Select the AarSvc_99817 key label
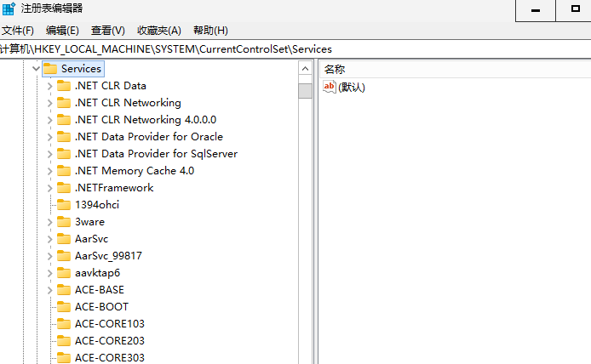Screen dimensions: 591x364 tap(108, 256)
